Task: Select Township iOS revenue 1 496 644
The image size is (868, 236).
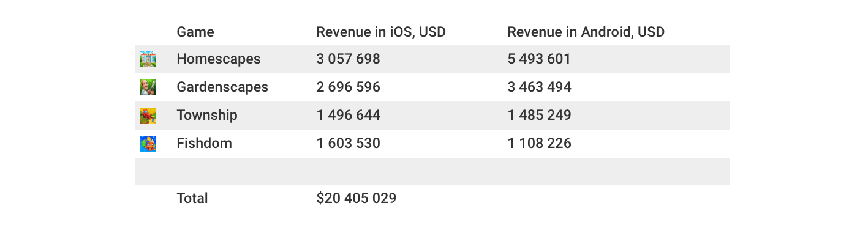Action: point(349,116)
